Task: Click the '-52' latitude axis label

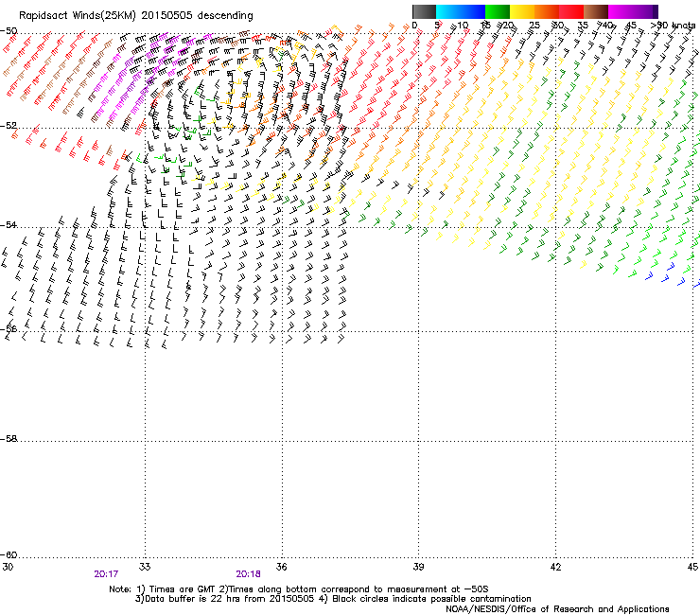Action: (x=9, y=126)
